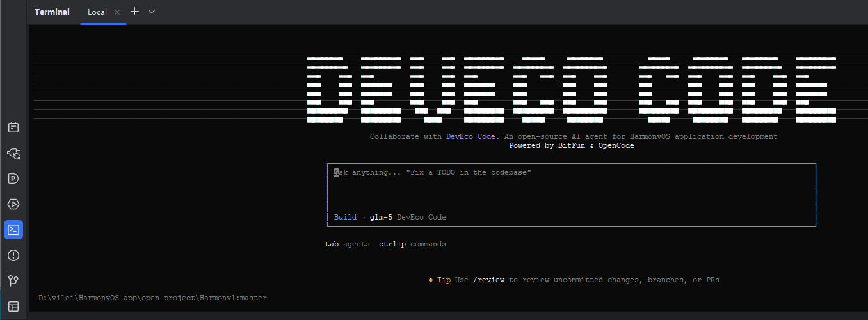Open the Git branch sidebar icon
This screenshot has width=868, height=320.
click(13, 281)
